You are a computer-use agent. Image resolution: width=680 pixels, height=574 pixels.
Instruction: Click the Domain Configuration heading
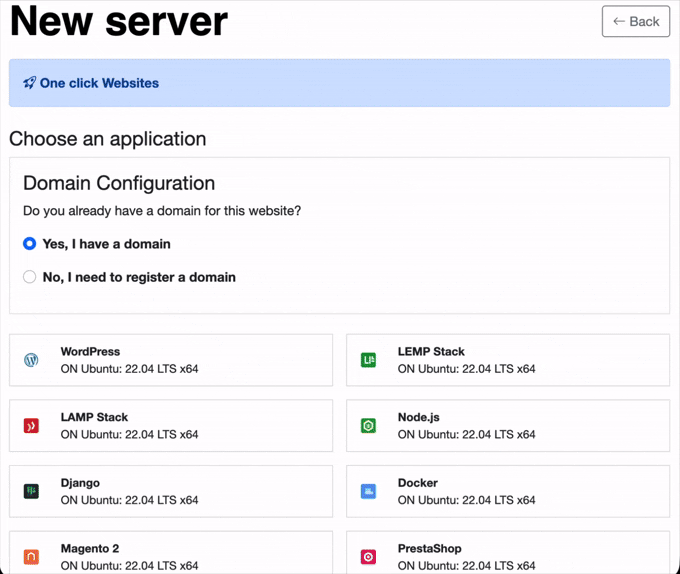[119, 183]
